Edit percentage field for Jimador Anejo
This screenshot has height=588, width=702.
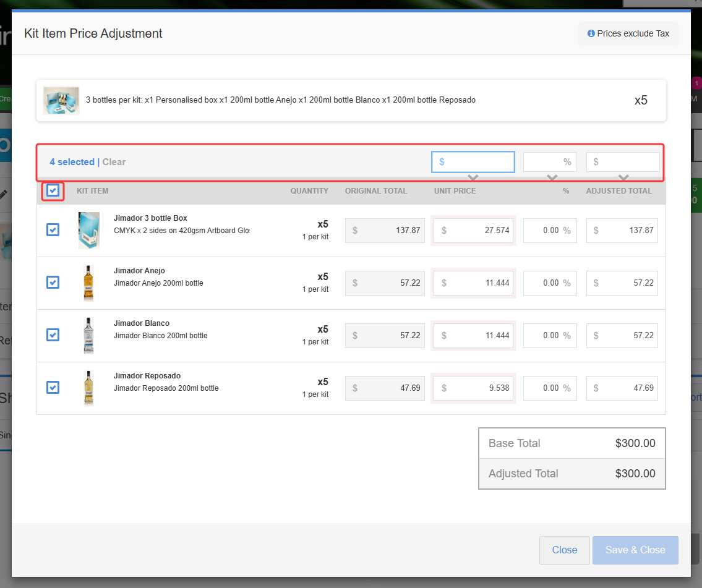[x=550, y=283]
